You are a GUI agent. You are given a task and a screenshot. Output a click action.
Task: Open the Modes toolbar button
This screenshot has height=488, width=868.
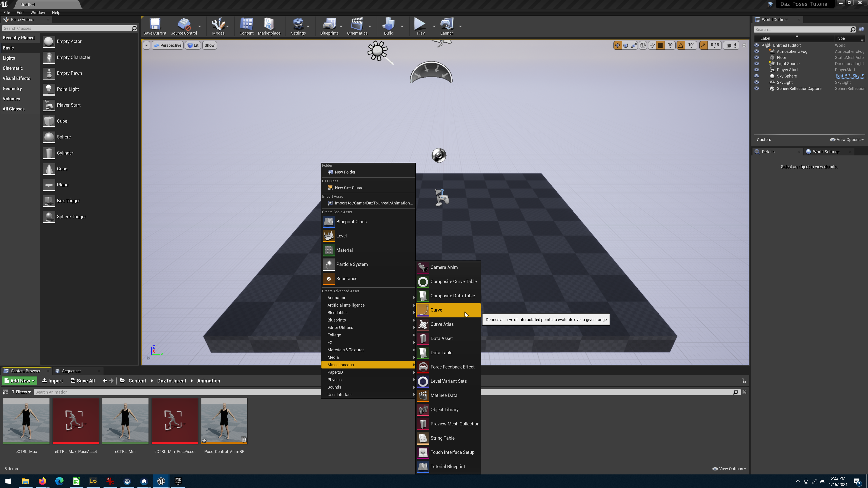coord(218,26)
